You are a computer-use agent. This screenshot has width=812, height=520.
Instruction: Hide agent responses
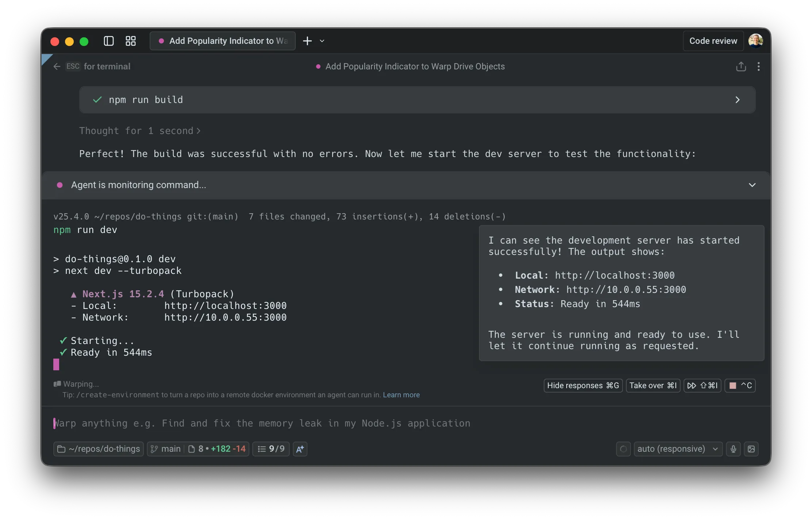tap(582, 385)
